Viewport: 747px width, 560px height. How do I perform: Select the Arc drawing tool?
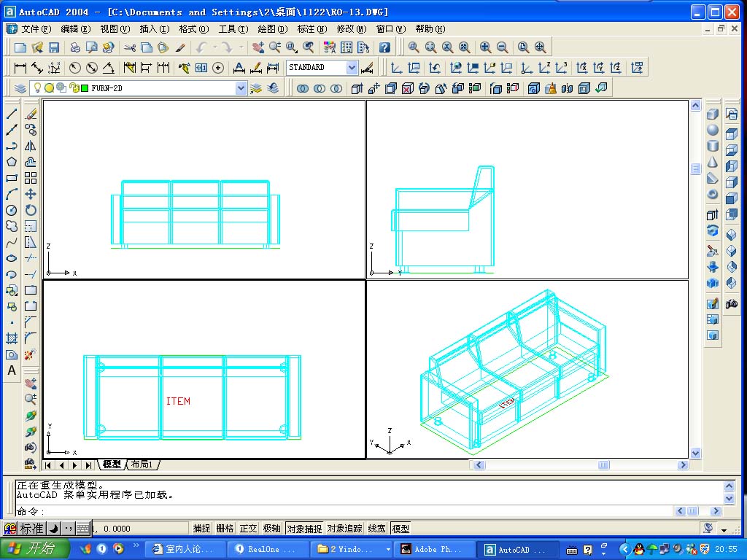pos(12,194)
